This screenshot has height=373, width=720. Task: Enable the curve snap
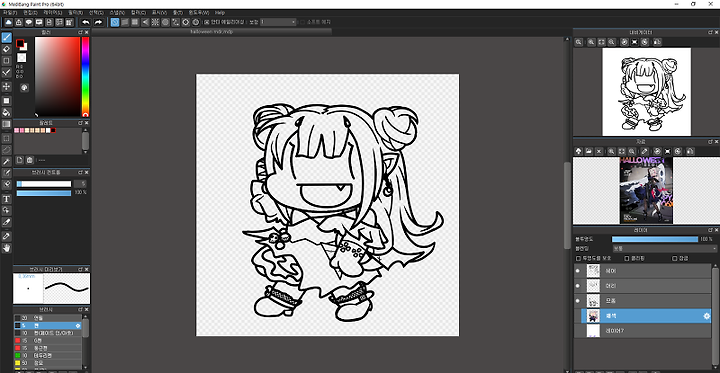tap(176, 22)
